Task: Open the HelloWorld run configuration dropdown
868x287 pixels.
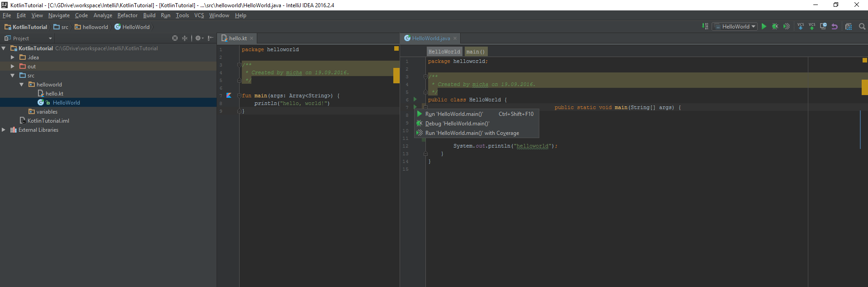Action: click(x=735, y=27)
